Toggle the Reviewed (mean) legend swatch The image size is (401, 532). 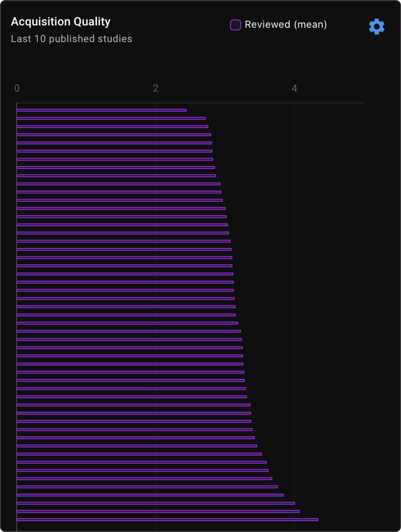point(235,25)
